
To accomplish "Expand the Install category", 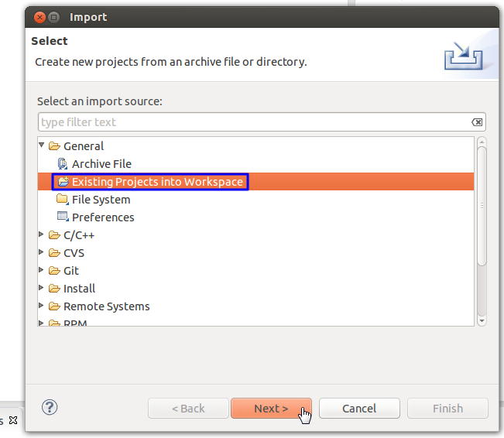I will [42, 289].
